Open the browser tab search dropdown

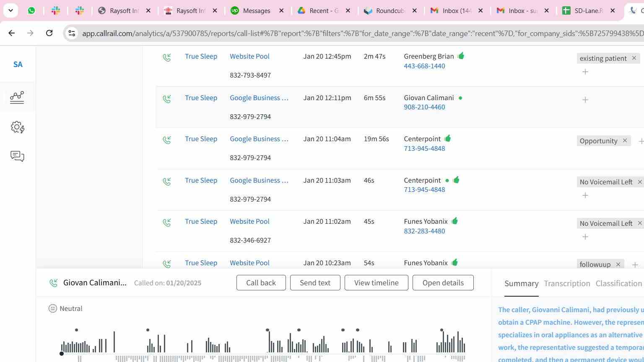[x=10, y=10]
